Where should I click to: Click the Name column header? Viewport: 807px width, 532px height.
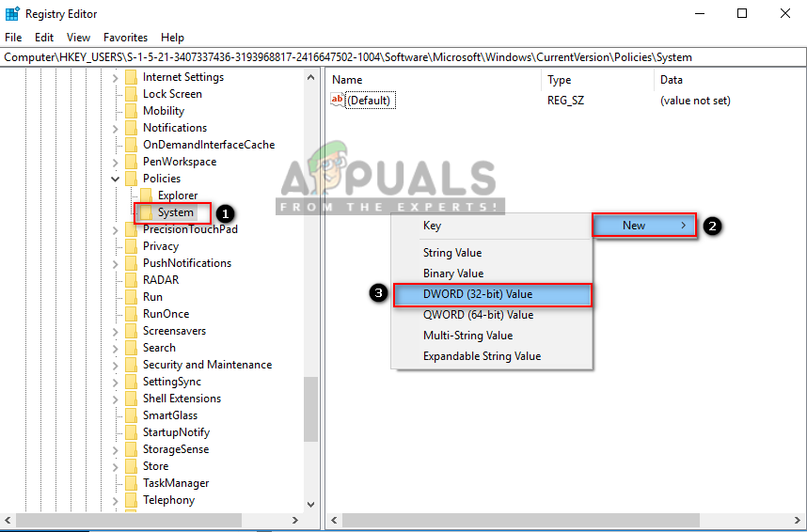tap(434, 80)
